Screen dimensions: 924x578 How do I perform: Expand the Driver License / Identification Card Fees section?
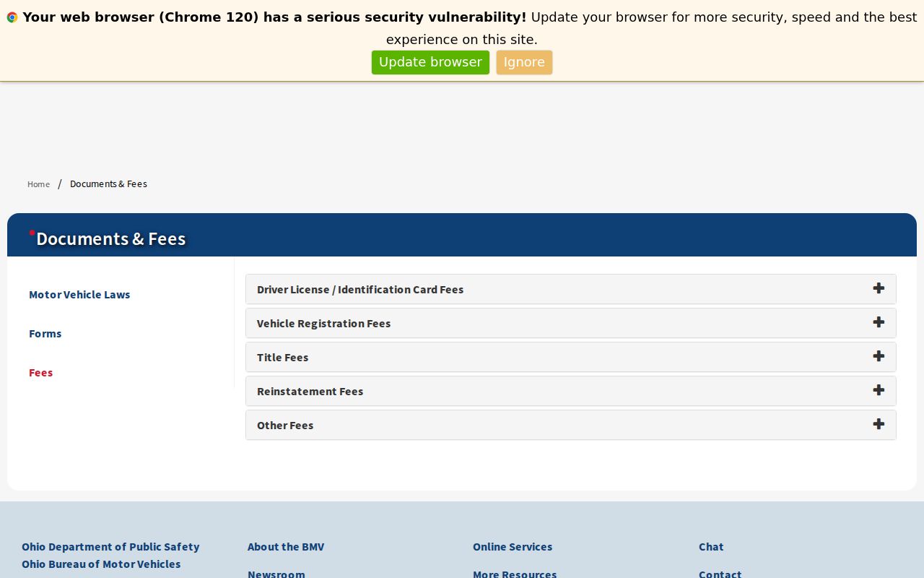tap(571, 289)
